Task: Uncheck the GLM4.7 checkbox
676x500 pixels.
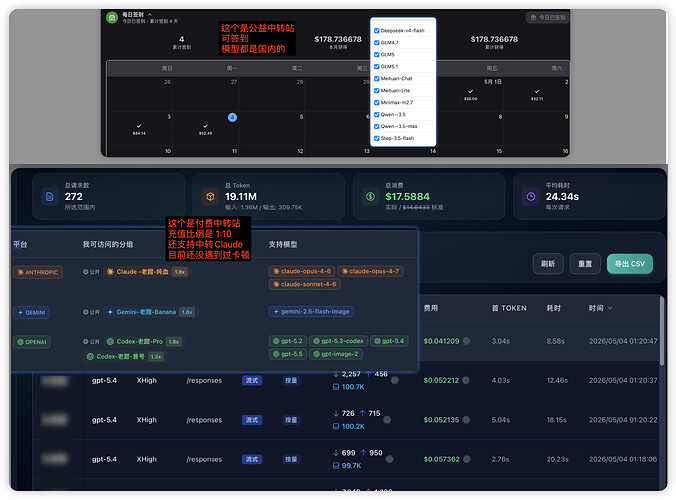Action: click(376, 43)
